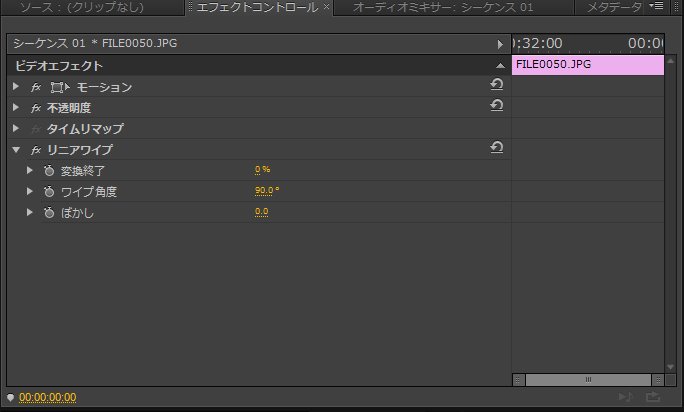Image resolution: width=684 pixels, height=412 pixels.
Task: Click the mini timeline ruler at 32:00
Action: point(538,43)
